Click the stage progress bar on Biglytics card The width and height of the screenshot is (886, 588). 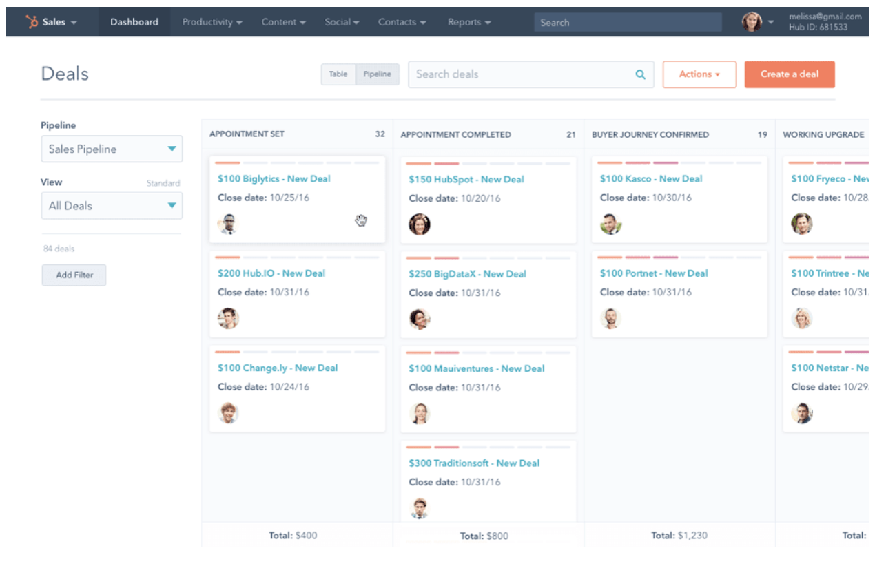(x=297, y=163)
